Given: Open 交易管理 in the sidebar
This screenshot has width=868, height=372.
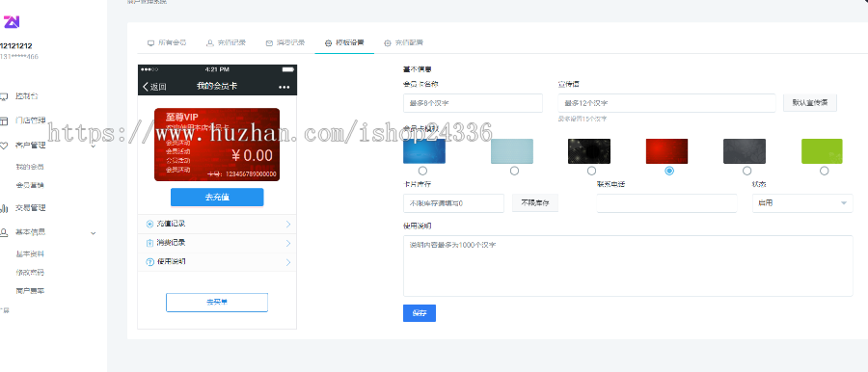Looking at the screenshot, I should click(31, 208).
